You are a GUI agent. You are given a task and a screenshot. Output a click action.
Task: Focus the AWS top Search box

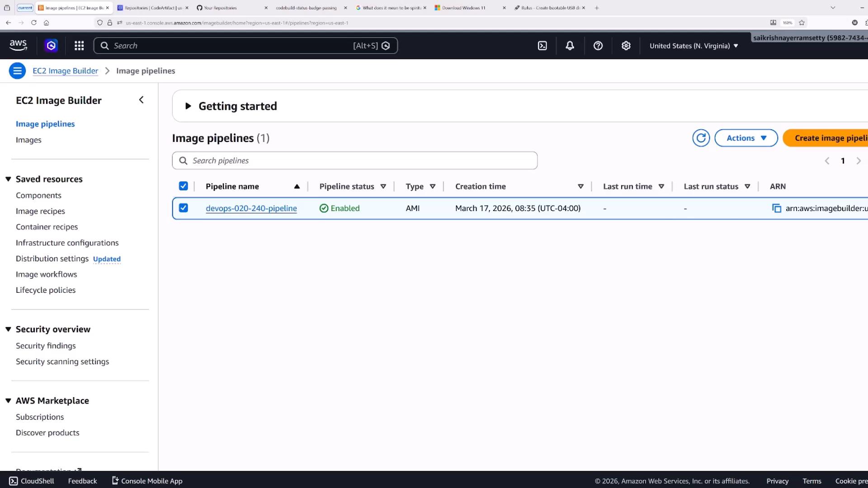[x=245, y=46]
